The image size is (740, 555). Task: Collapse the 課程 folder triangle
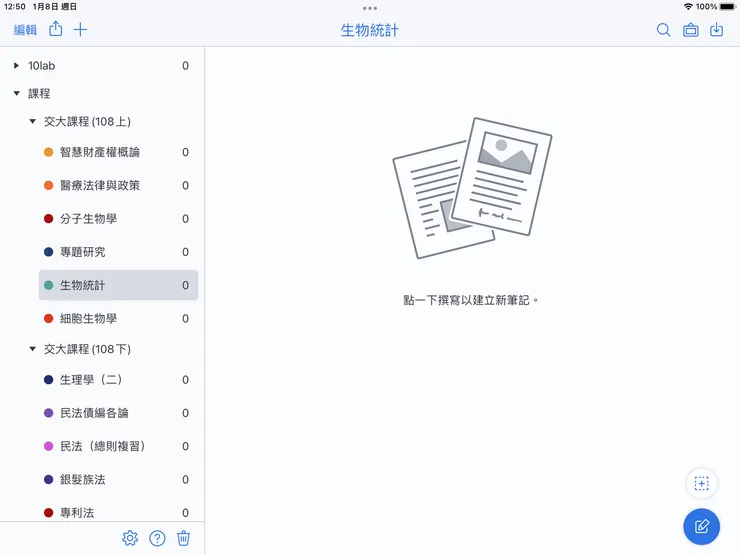(x=17, y=93)
